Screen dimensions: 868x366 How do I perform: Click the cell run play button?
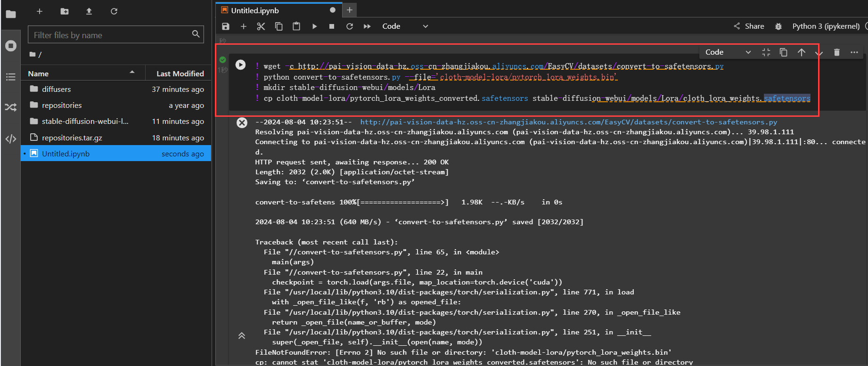pyautogui.click(x=240, y=65)
